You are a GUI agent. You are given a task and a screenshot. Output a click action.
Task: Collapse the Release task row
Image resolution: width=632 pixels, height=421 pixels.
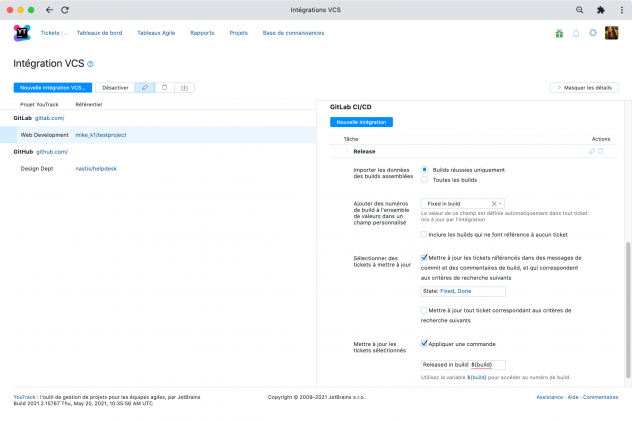tap(347, 151)
